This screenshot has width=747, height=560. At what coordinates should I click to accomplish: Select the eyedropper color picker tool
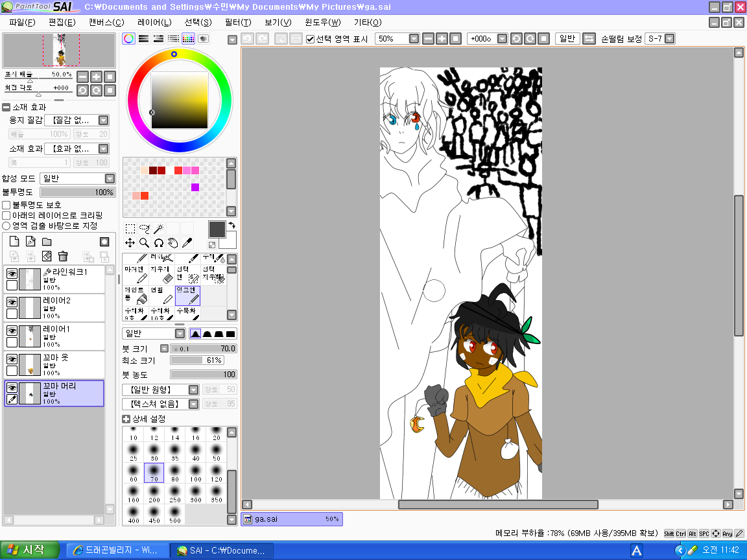pos(187,243)
